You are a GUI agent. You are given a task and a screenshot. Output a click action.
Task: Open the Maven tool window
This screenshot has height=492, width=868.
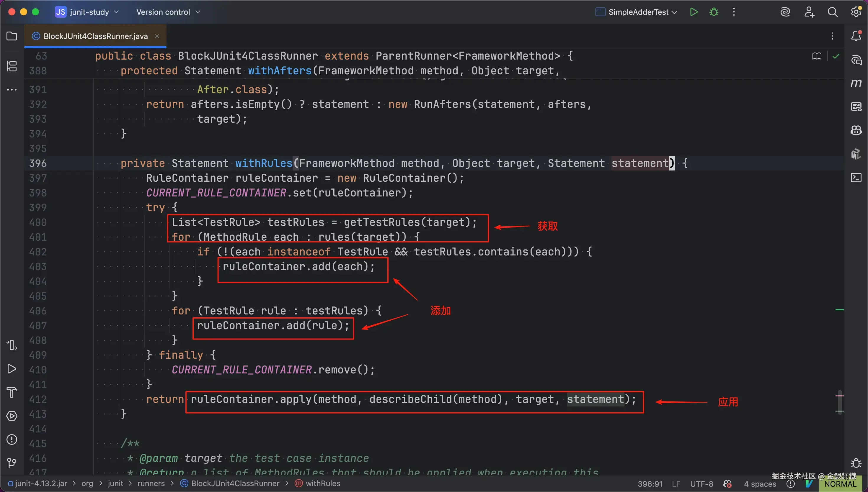pos(856,83)
